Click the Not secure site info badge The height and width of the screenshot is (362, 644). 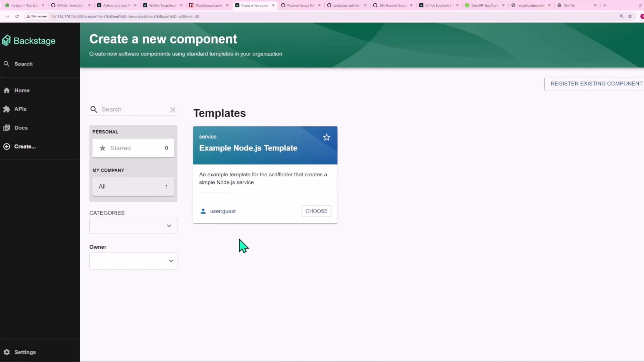click(37, 16)
